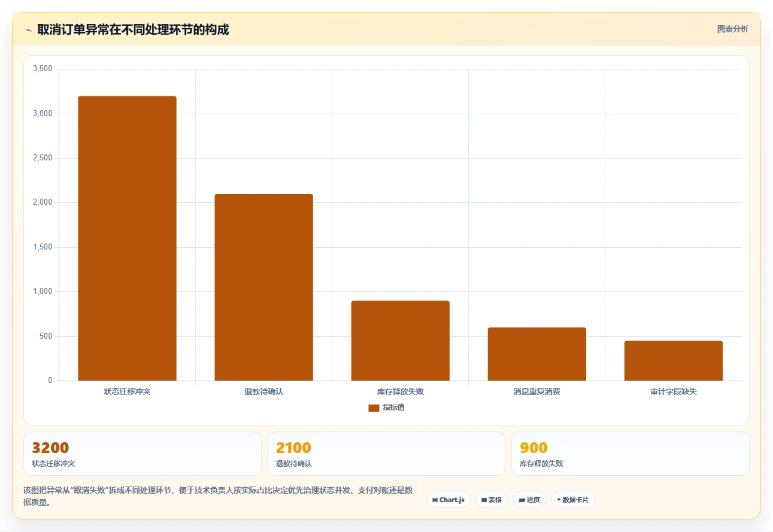Click the 审计字段缺失 bar in the chart
Image resolution: width=773 pixels, height=532 pixels.
tap(673, 361)
